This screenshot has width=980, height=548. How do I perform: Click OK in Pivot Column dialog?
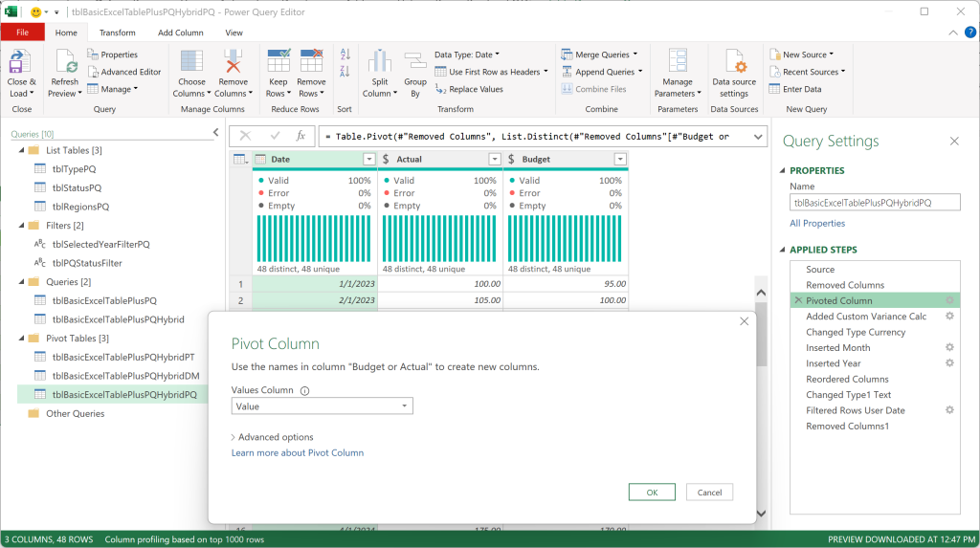click(x=652, y=493)
